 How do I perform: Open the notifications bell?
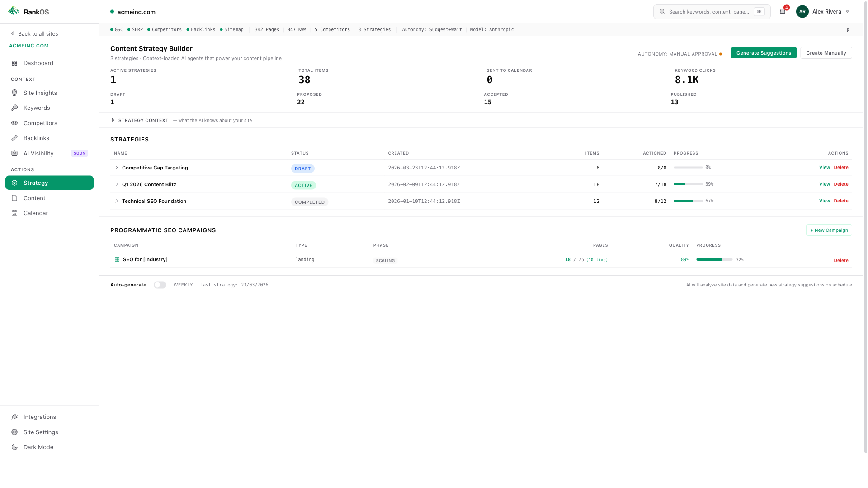782,11
